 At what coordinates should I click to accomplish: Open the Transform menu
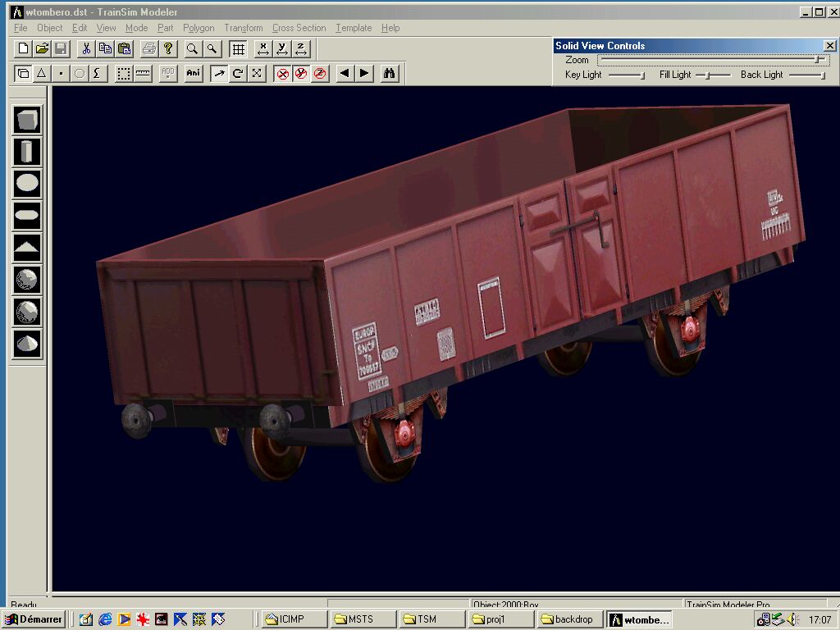pyautogui.click(x=243, y=28)
